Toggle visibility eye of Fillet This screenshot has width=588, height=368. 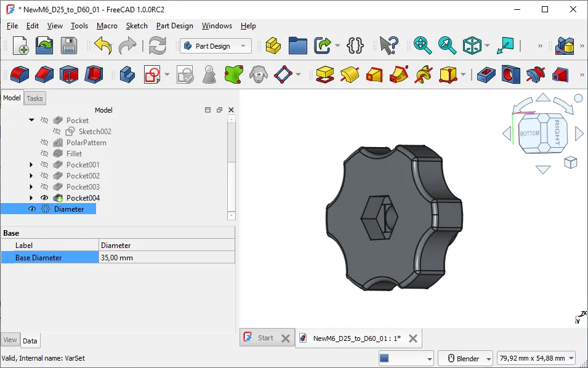(44, 154)
